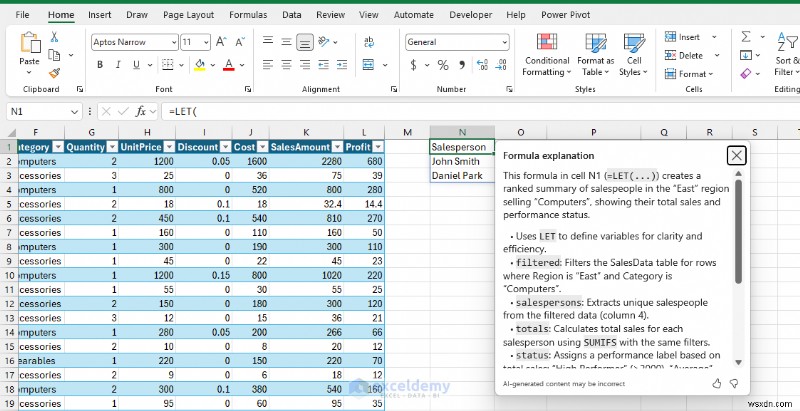Screen dimensions: 800x411
Task: Toggle Italic formatting
Action: click(118, 65)
